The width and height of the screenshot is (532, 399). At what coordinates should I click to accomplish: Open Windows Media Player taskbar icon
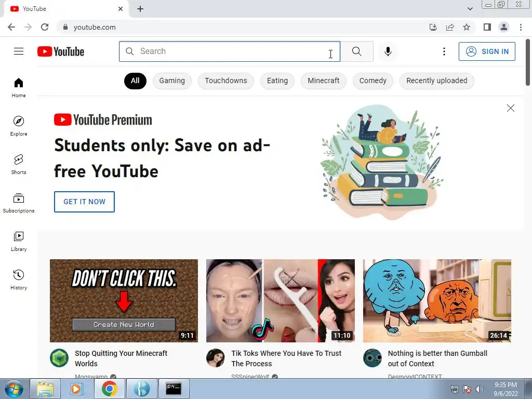pos(77,389)
